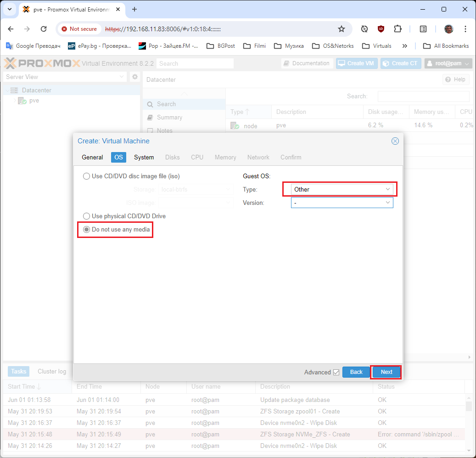Open the ePay.bg bookmark
The height and width of the screenshot is (458, 476).
[100, 46]
